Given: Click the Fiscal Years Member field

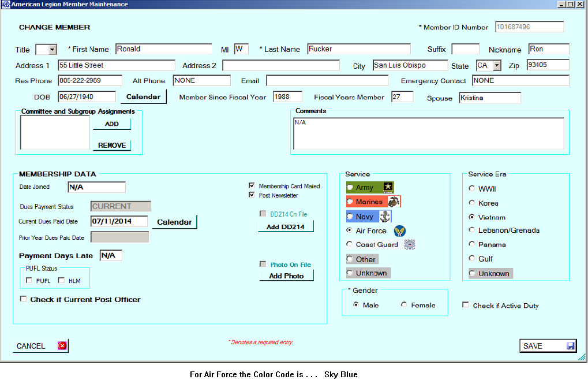Looking at the screenshot, I should (402, 97).
